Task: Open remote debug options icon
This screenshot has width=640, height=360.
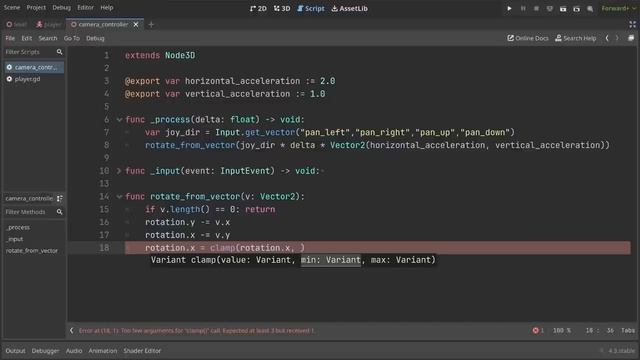Action: (549, 8)
